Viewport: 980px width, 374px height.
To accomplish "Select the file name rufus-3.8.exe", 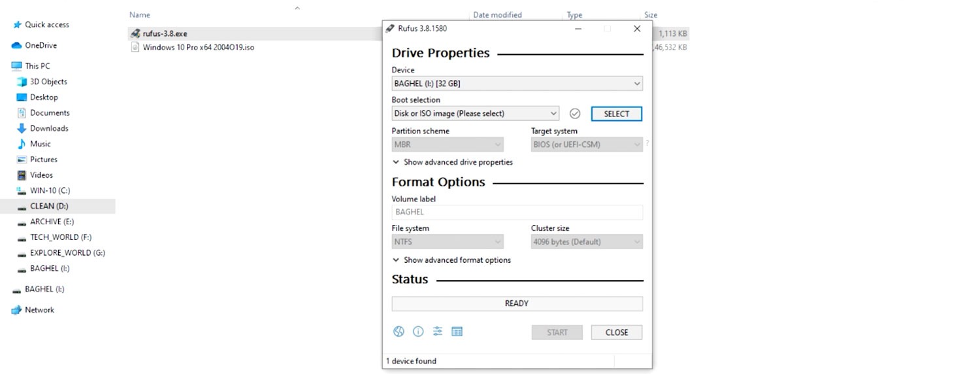I will click(x=165, y=33).
